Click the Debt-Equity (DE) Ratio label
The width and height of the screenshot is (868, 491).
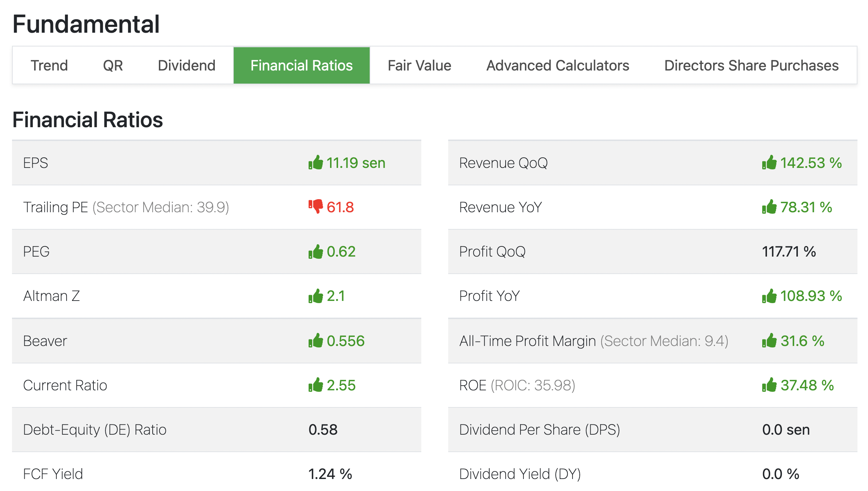pos(95,430)
